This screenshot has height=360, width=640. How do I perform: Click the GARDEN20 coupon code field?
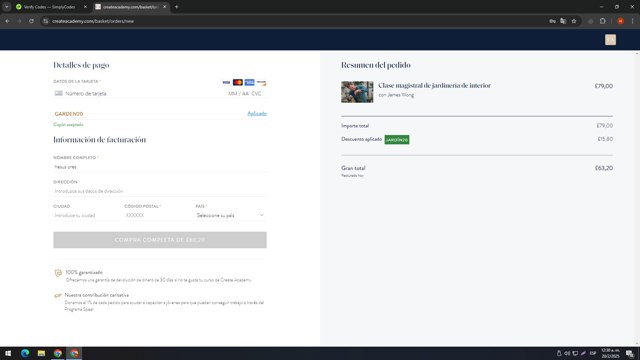point(149,114)
